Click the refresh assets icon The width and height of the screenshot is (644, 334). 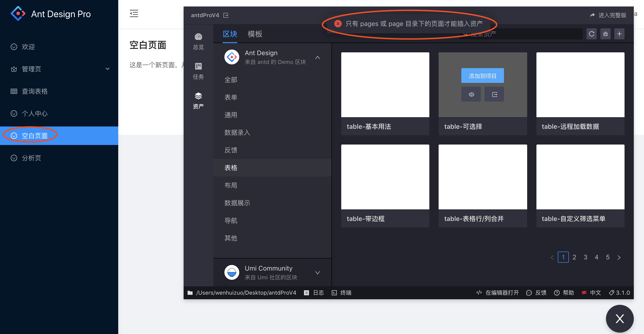591,34
